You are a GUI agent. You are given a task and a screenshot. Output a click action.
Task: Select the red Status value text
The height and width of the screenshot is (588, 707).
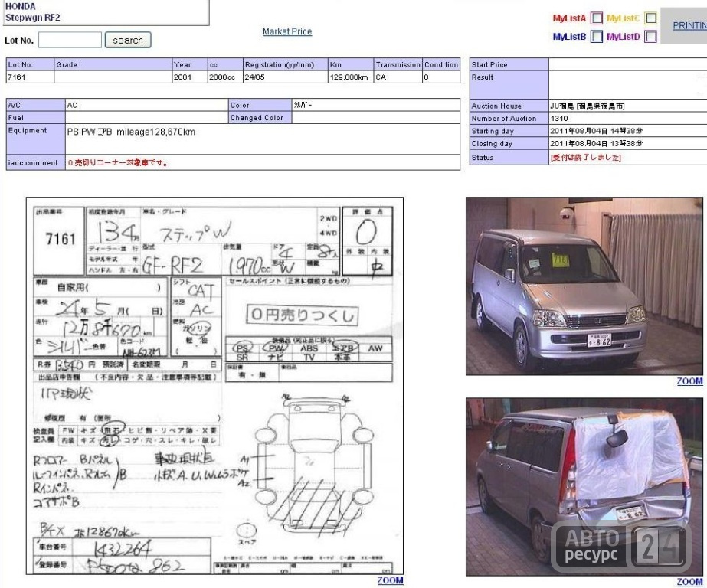586,157
